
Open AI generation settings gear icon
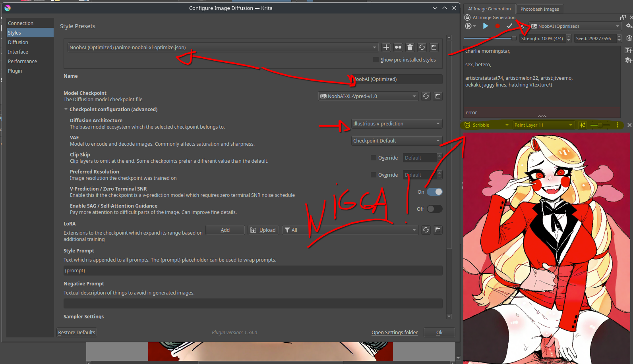[x=629, y=26]
